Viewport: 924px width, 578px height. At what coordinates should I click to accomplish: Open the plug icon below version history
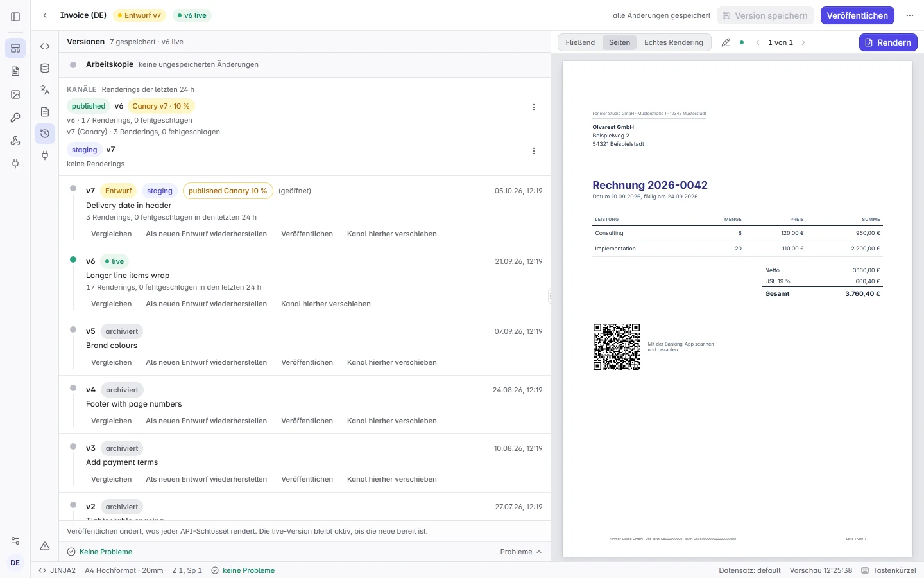click(45, 155)
